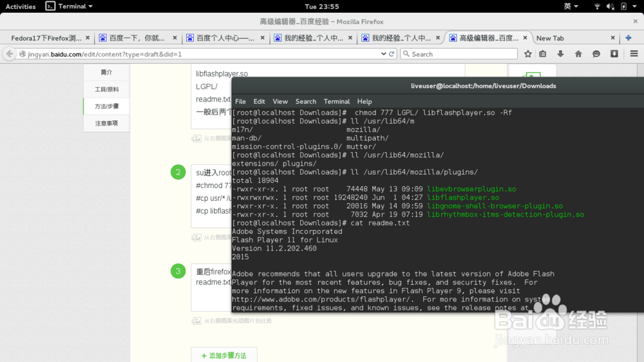Close the 百度个人中心 tab
Screen dimensions: 644x362
(x=263, y=38)
